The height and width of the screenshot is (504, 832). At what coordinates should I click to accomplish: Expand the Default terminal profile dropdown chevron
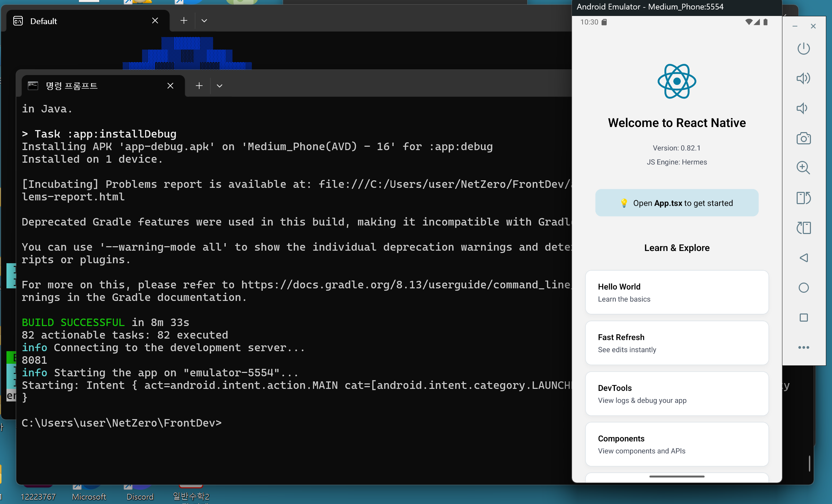tap(204, 21)
